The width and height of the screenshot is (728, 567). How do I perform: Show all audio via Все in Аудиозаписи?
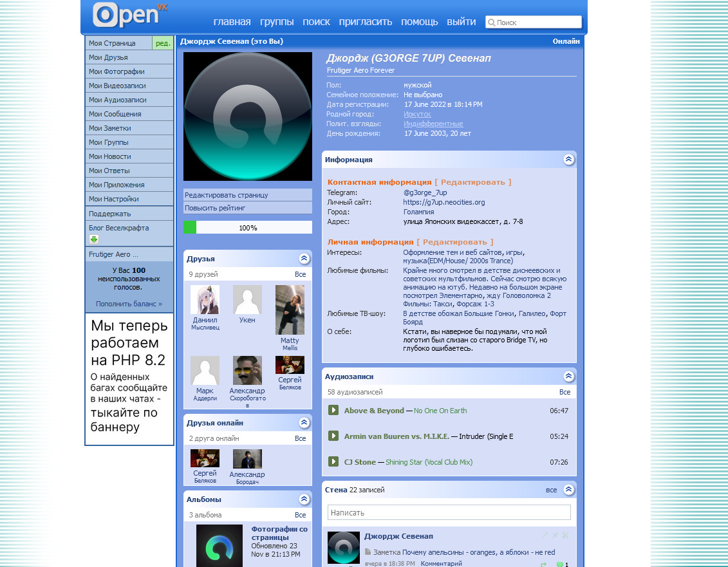pos(565,392)
